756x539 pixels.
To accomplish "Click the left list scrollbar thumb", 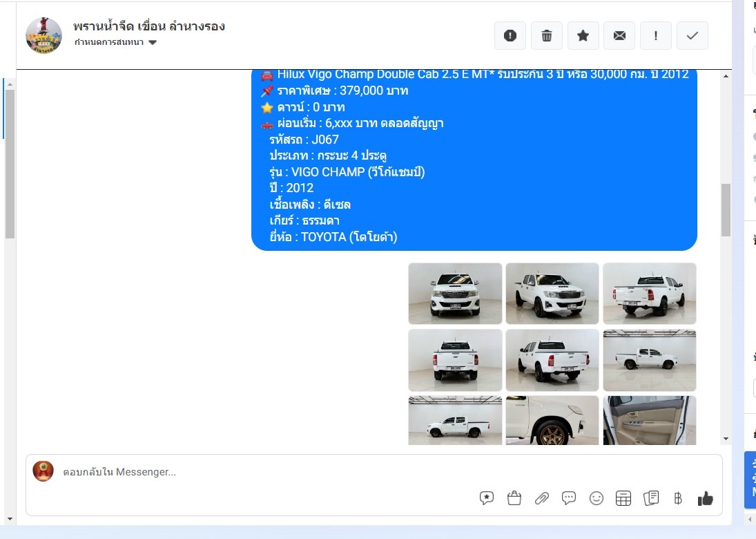I will pyautogui.click(x=10, y=164).
